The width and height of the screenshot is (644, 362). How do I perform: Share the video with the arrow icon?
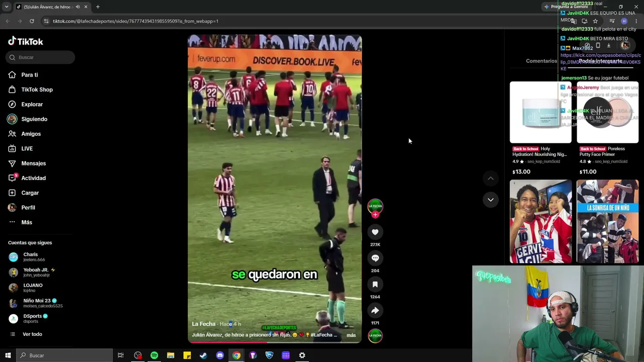coord(375,310)
